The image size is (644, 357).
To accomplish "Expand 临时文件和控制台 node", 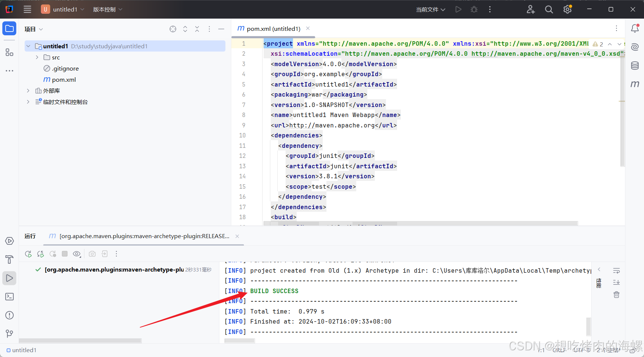I will click(28, 102).
